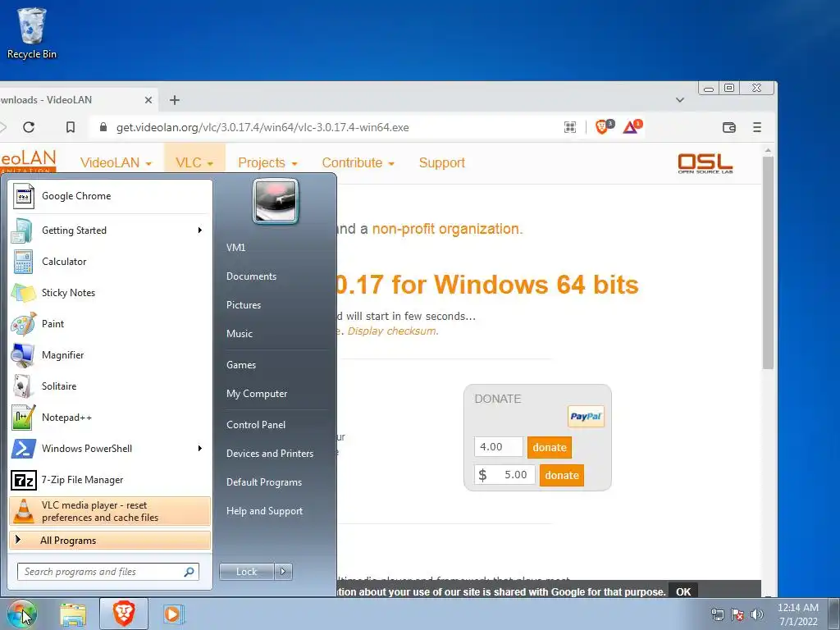Open Brave hamburger main menu

pos(757,127)
